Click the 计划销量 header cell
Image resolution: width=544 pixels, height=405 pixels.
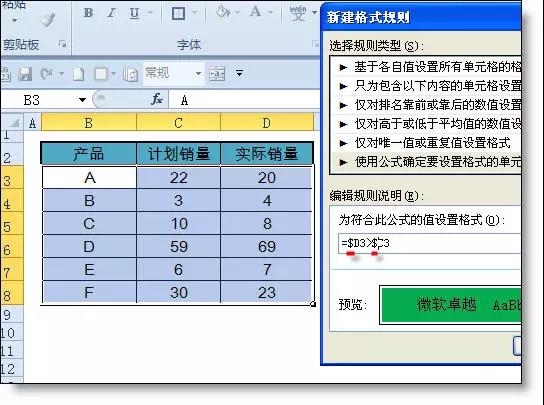[179, 154]
